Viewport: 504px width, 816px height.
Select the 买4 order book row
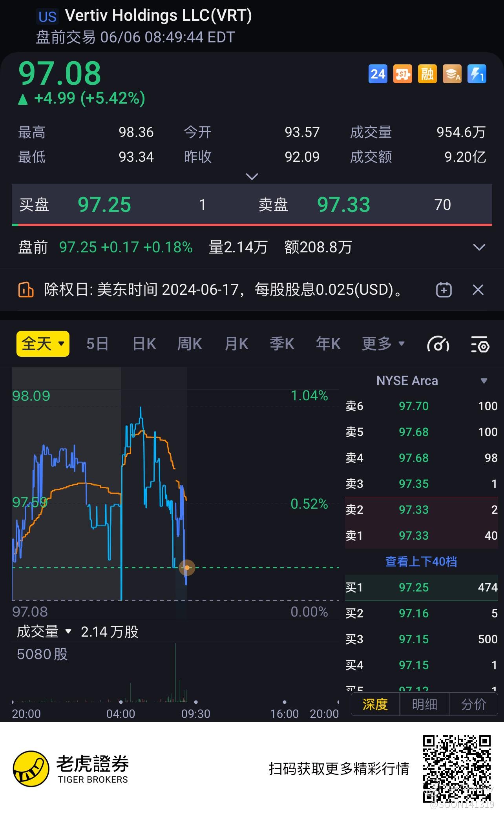421,665
